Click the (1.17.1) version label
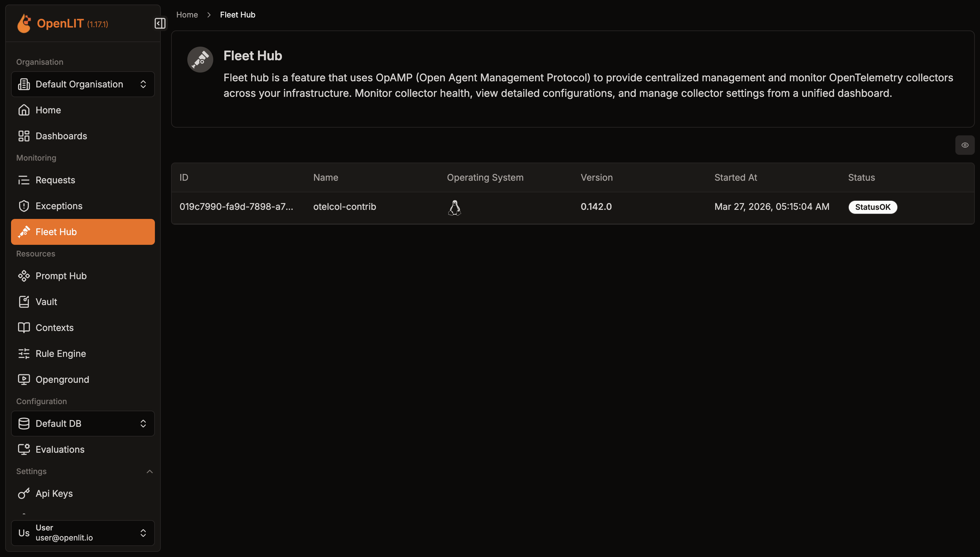 pyautogui.click(x=98, y=24)
